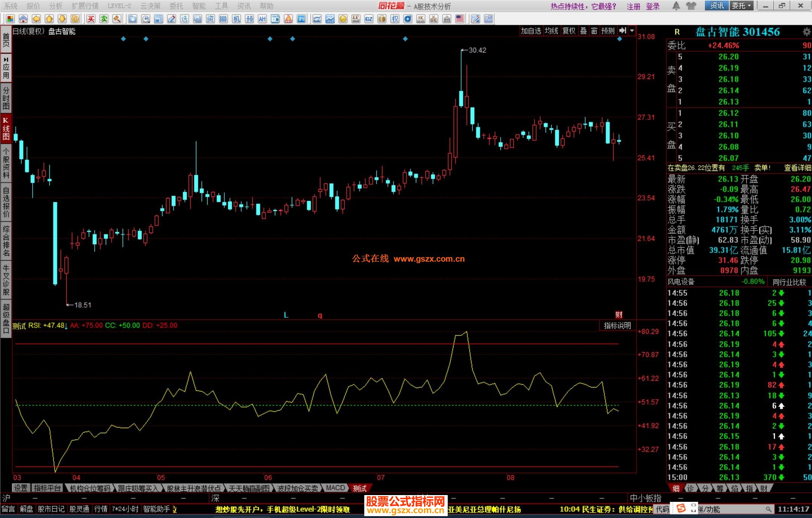This screenshot has height=518, width=812.
Task: Click the AH shares toolbar icon
Action: click(262, 19)
